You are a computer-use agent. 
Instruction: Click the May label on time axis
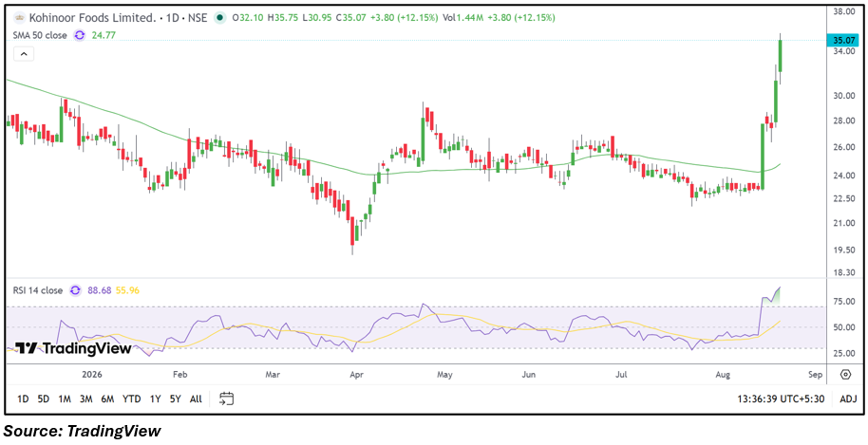[x=445, y=375]
